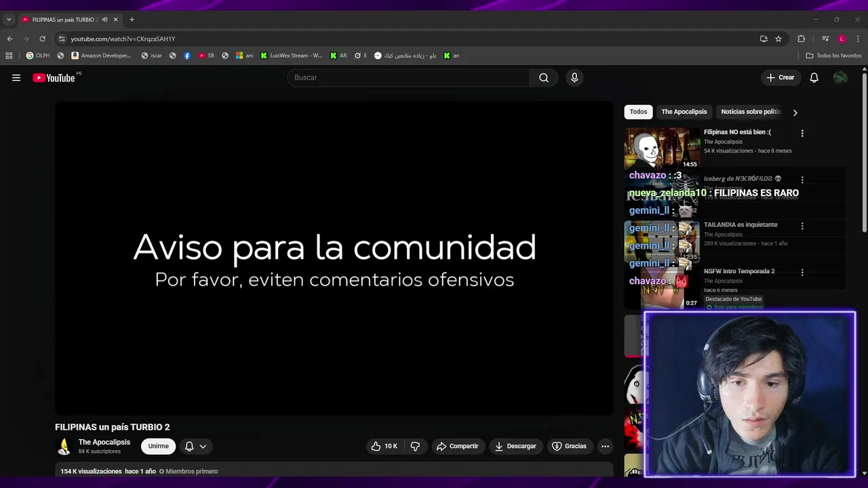
Task: Select the Todos filter chip
Action: 638,112
